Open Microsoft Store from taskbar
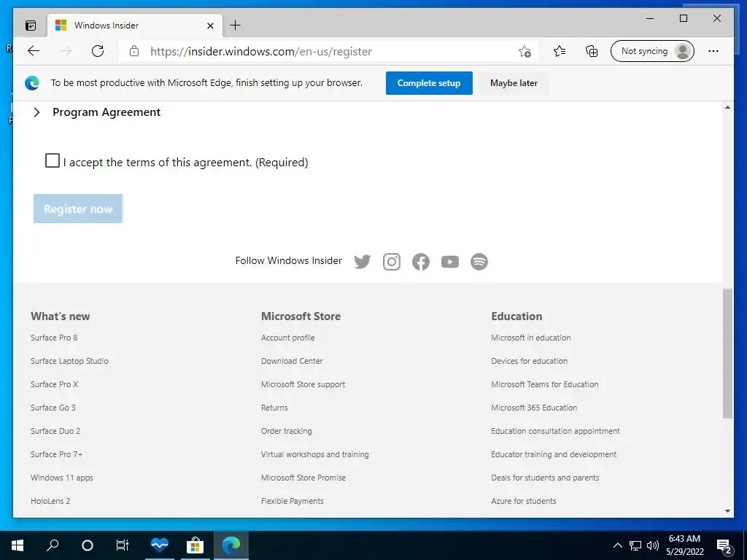Viewport: 747px width, 560px height. click(195, 545)
